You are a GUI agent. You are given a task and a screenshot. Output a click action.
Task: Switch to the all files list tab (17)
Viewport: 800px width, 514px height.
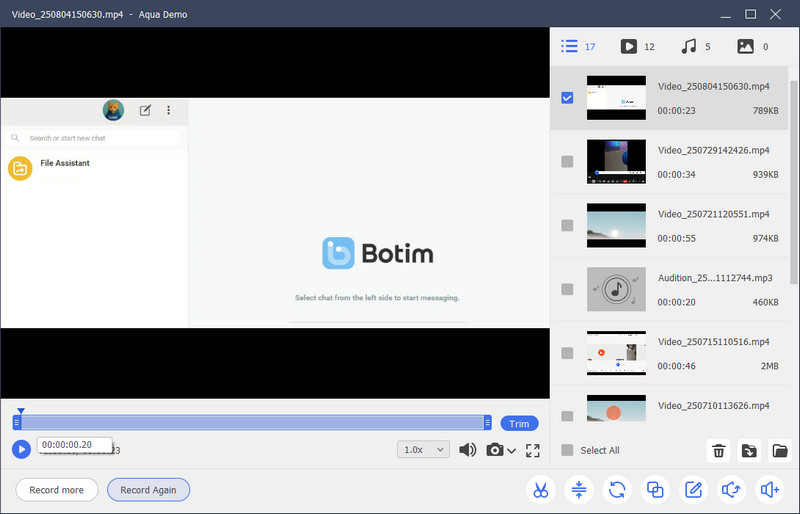click(578, 46)
